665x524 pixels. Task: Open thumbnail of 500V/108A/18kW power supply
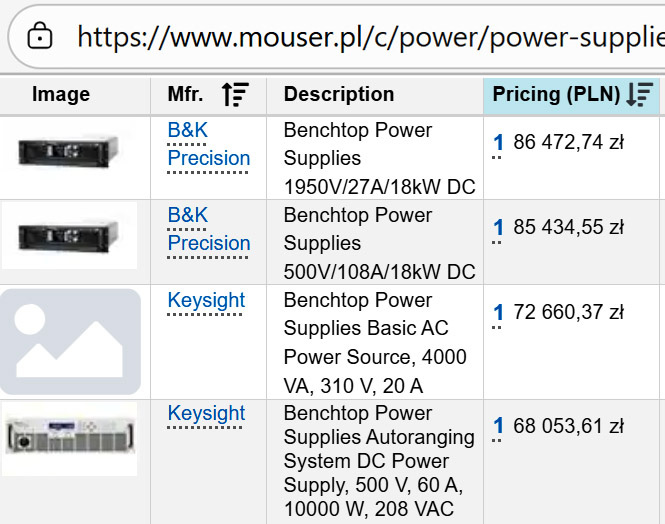click(x=69, y=236)
